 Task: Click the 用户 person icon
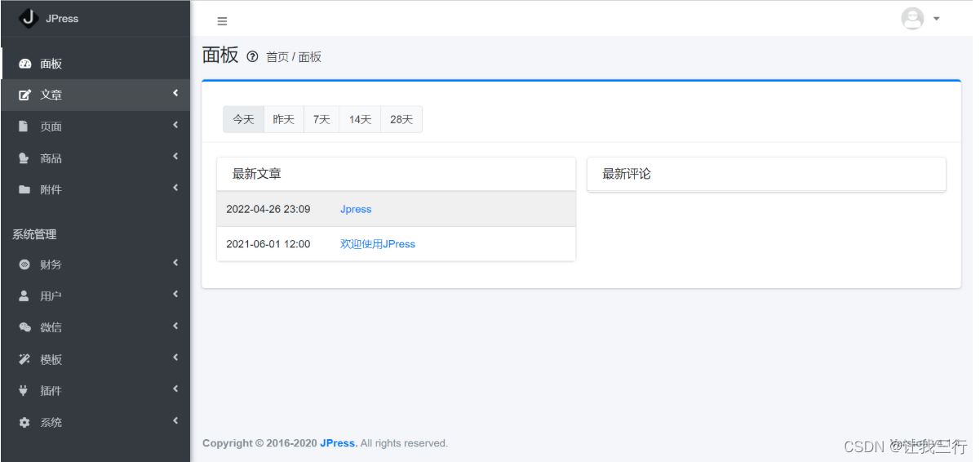coord(24,295)
